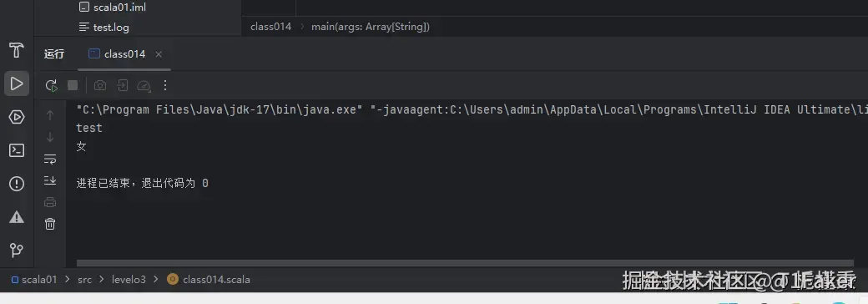Click the up arrow in console gutter
868x304 pixels.
pyautogui.click(x=50, y=115)
